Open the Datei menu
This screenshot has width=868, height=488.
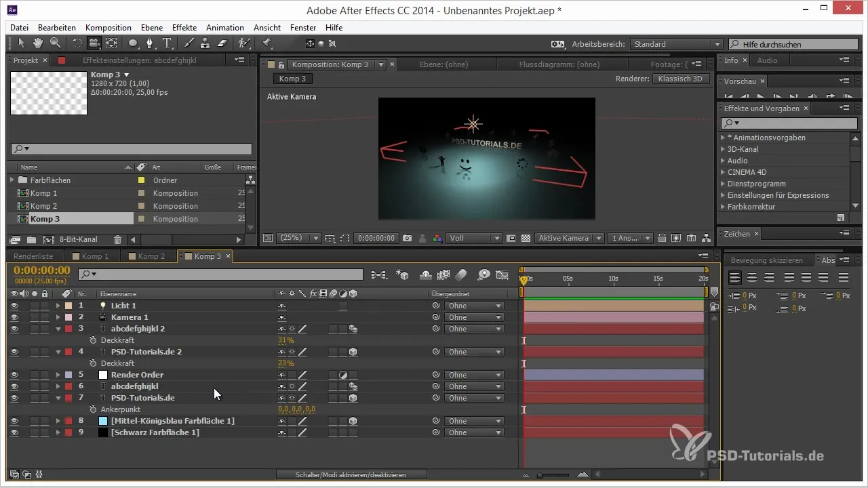coord(19,28)
